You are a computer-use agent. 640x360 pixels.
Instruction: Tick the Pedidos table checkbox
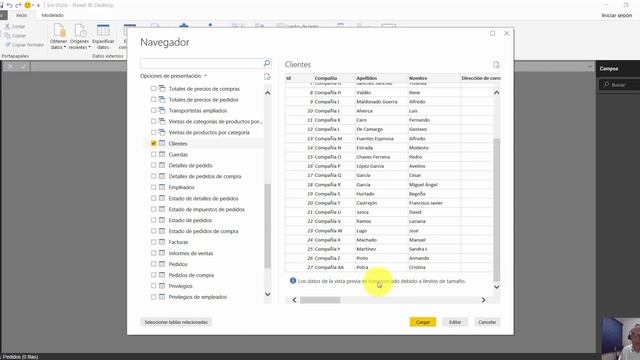(x=153, y=264)
